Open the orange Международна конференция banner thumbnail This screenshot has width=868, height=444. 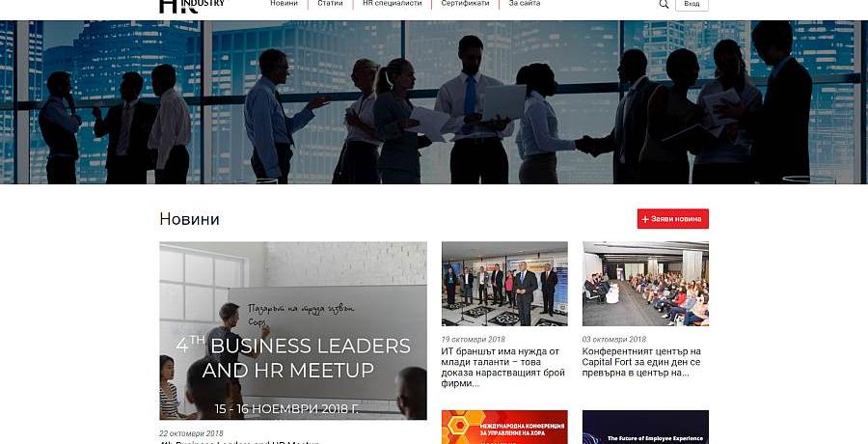click(504, 427)
